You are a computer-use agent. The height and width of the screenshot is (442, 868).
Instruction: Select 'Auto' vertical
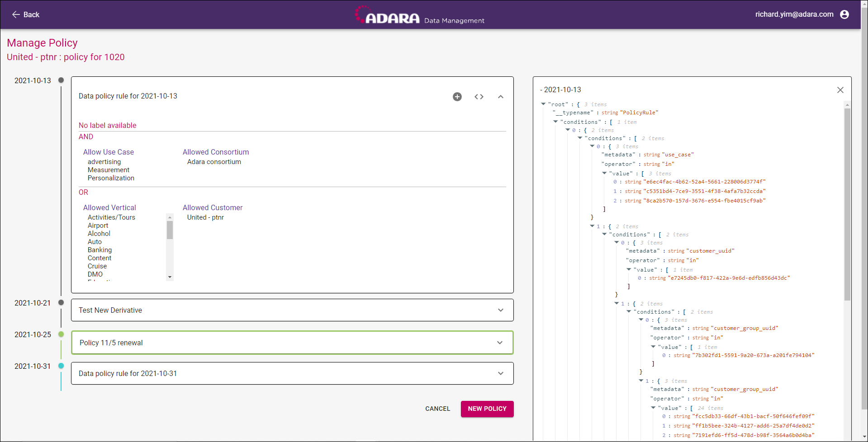(x=95, y=242)
